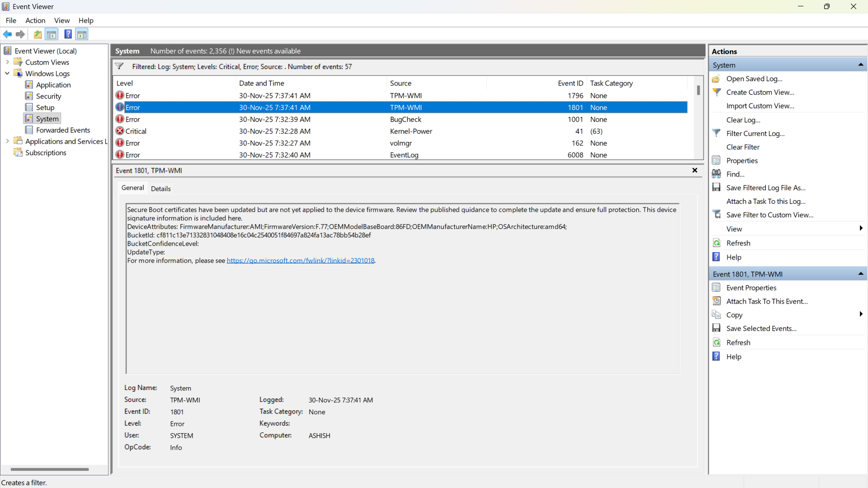Click the Save Filtered Log File As icon

click(717, 188)
